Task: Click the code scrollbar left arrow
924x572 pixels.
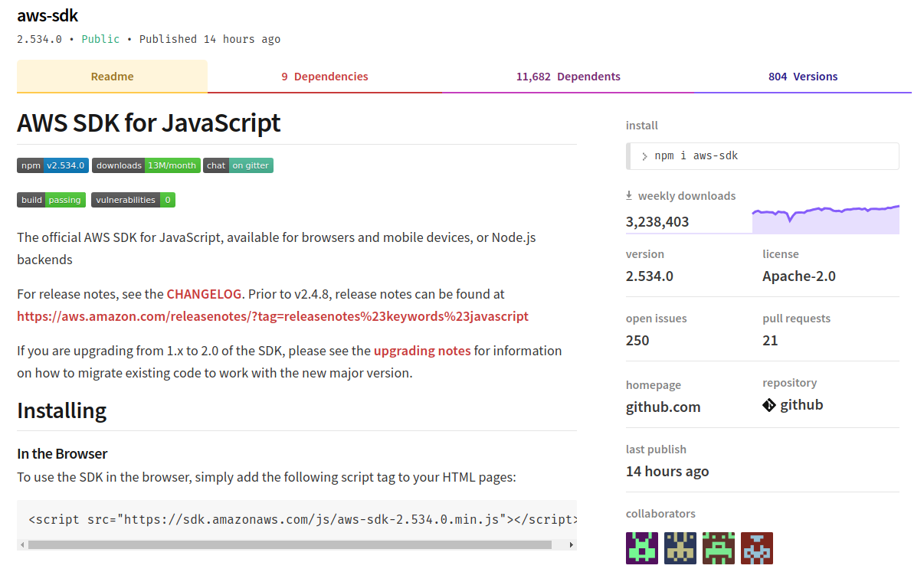Action: coord(22,545)
